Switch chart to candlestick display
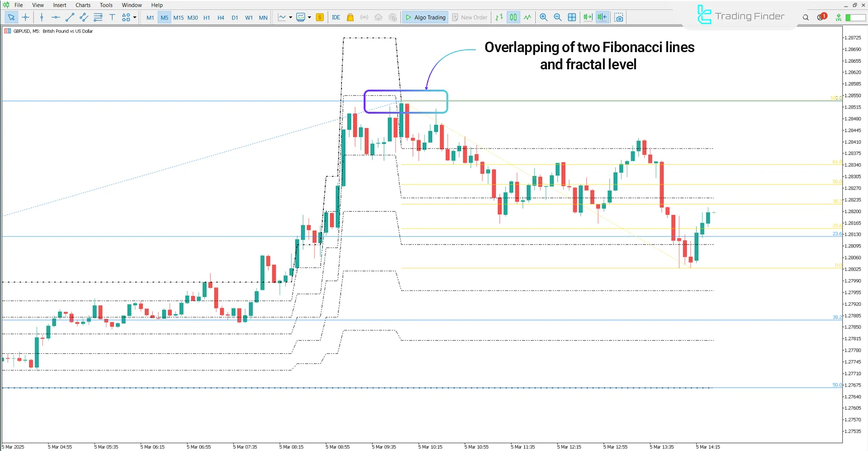868x451 pixels. [x=513, y=17]
